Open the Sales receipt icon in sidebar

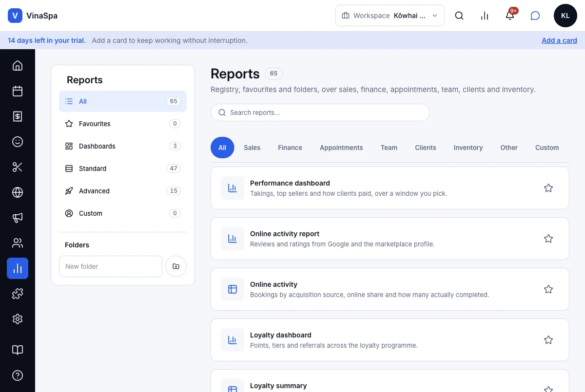[18, 116]
